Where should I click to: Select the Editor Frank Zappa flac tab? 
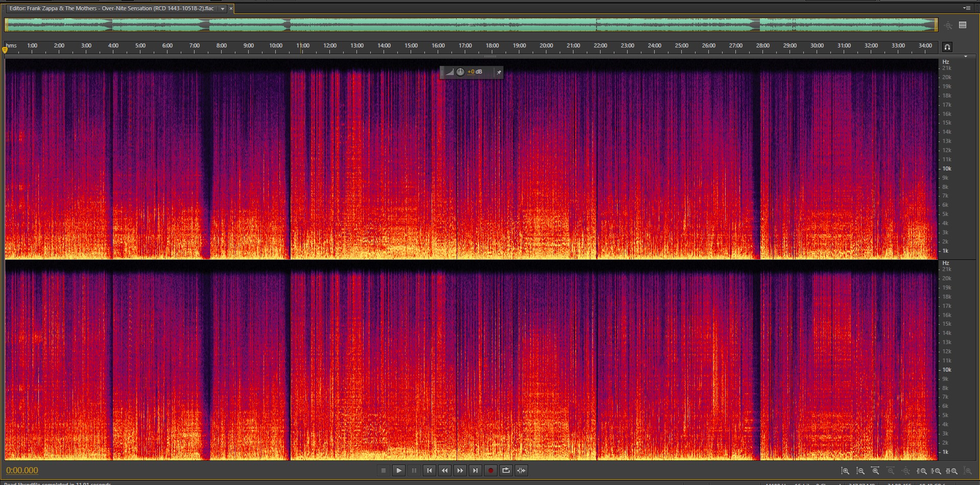[111, 9]
